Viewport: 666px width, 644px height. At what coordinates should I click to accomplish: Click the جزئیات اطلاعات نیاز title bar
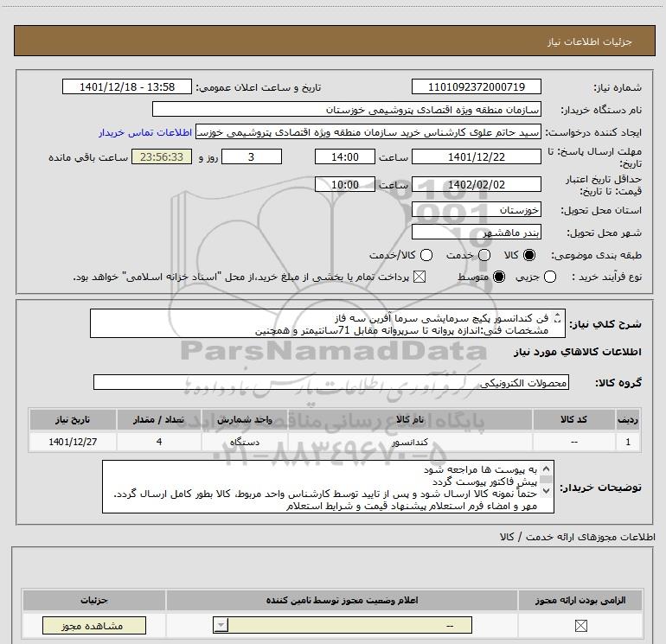334,41
